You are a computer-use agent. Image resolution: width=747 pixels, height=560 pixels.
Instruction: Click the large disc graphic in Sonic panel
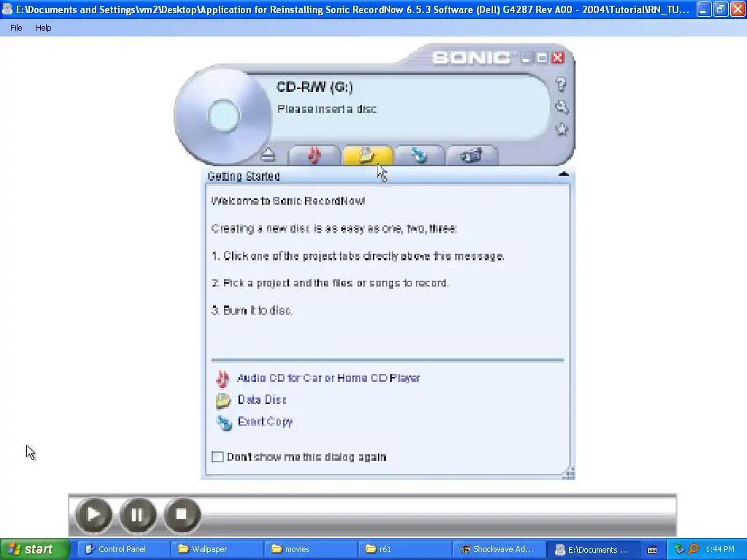[x=223, y=116]
